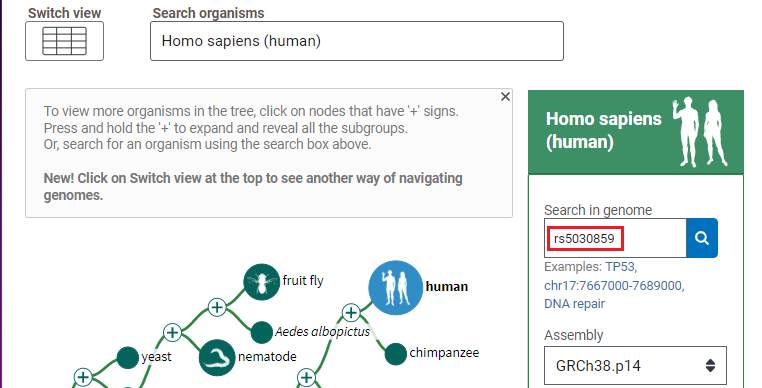Click the chr17:7667000-7689000 example link
The image size is (762, 388).
613,285
